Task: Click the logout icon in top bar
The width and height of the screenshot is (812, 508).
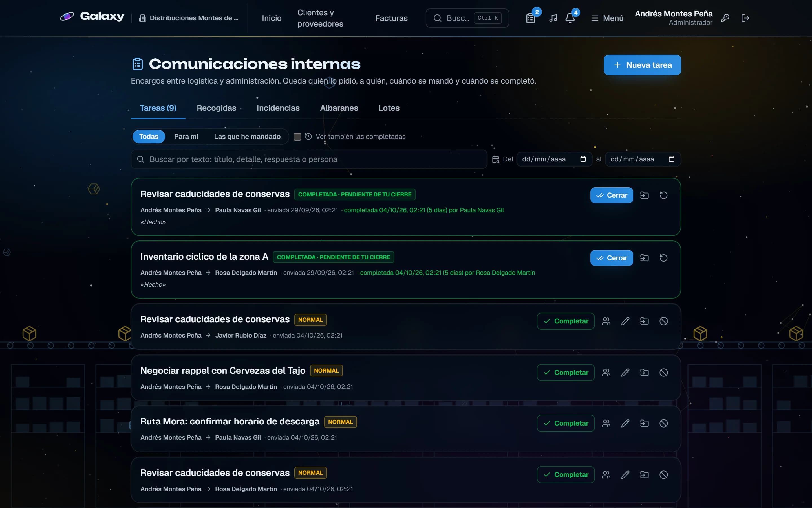Action: (x=745, y=18)
